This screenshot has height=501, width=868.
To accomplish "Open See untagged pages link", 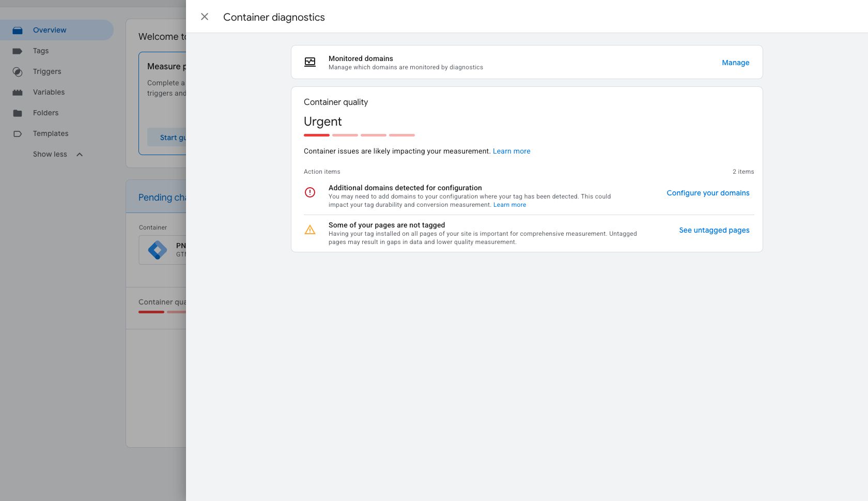I will pos(714,230).
